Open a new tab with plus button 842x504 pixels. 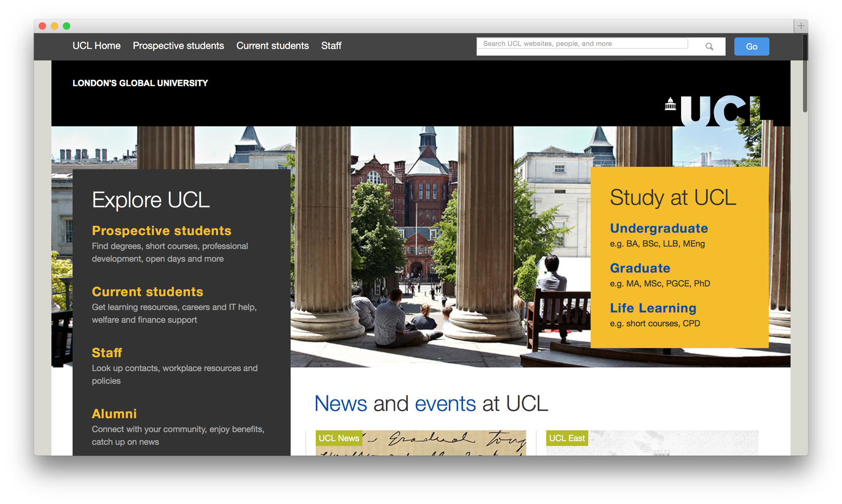[x=800, y=26]
